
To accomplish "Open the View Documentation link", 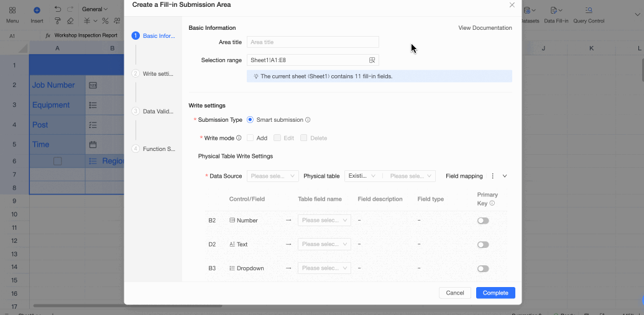I will click(485, 28).
